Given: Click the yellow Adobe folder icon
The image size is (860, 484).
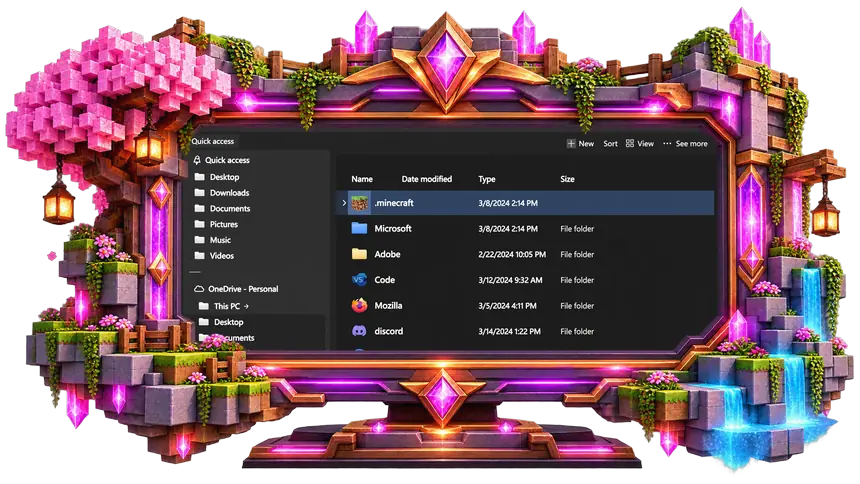Looking at the screenshot, I should [359, 254].
